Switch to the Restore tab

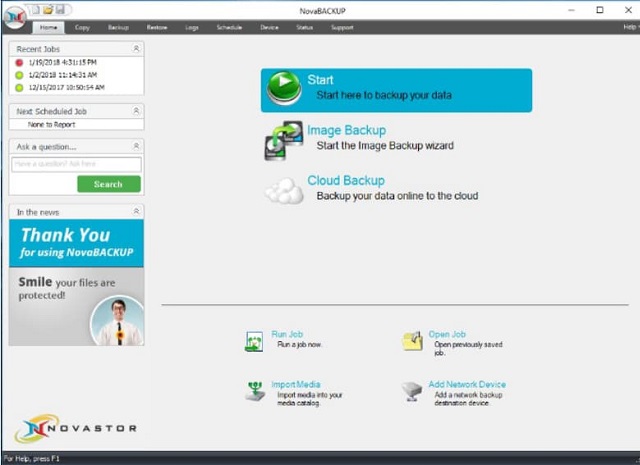(x=157, y=27)
